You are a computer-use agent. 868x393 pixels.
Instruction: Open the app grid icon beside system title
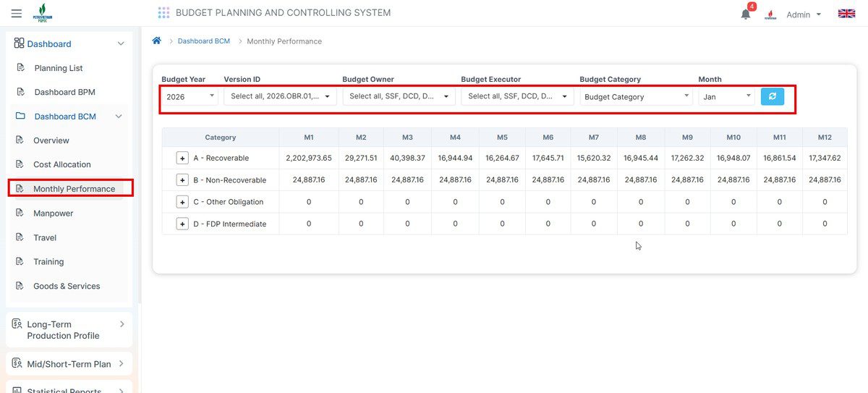(x=163, y=13)
